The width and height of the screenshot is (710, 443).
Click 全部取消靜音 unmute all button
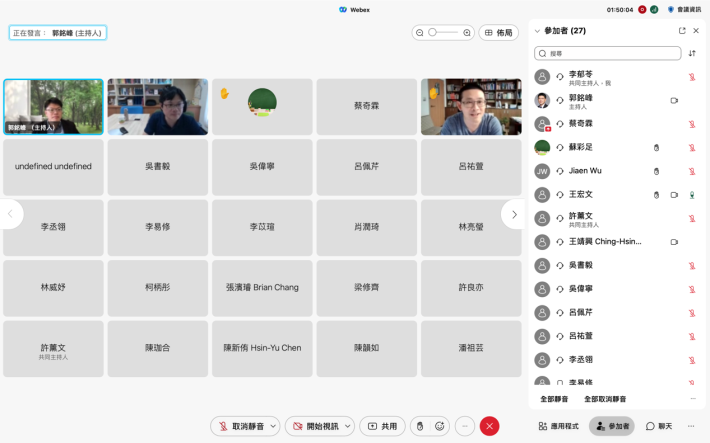pyautogui.click(x=605, y=399)
